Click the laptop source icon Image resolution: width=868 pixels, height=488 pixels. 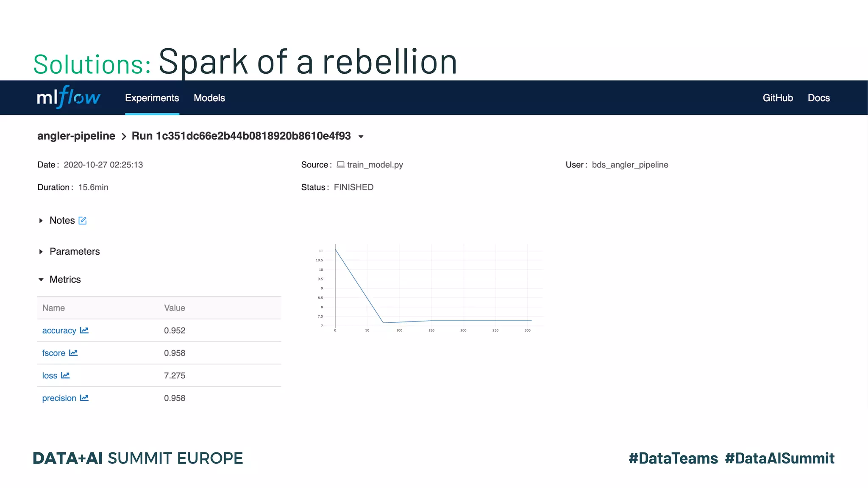coord(340,164)
